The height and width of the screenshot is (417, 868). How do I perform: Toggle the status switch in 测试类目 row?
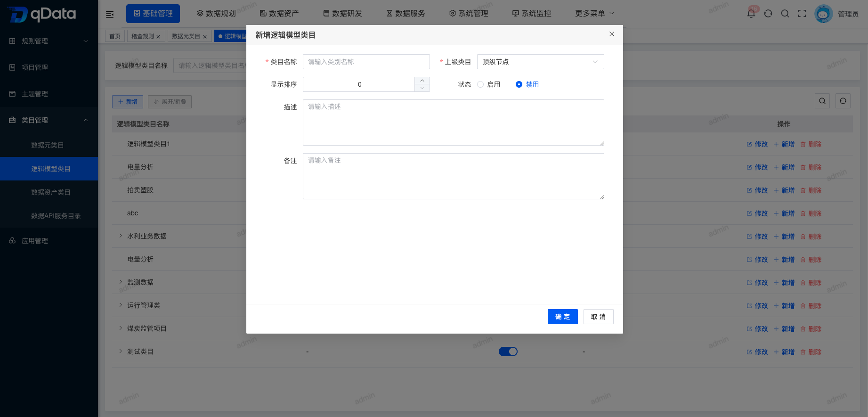point(508,352)
